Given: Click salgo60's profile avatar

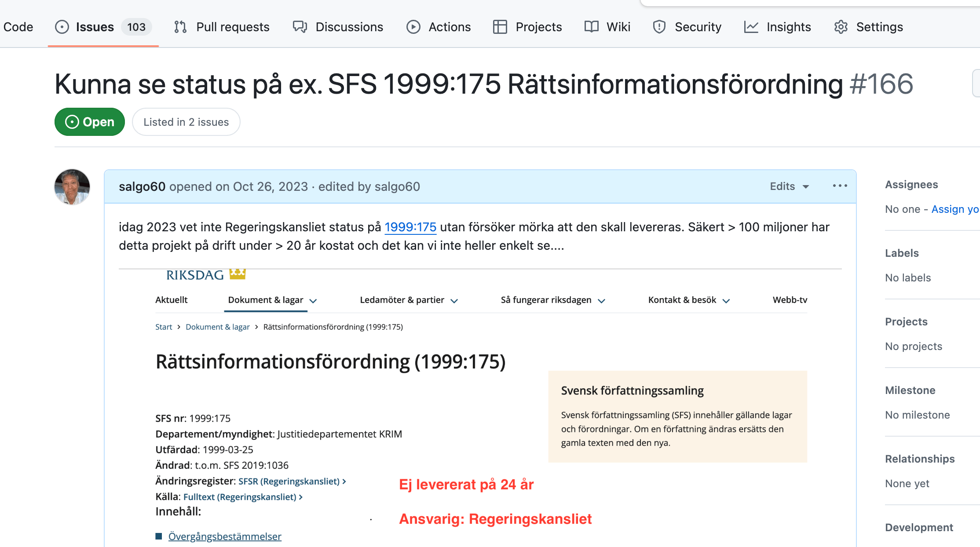Looking at the screenshot, I should click(72, 187).
